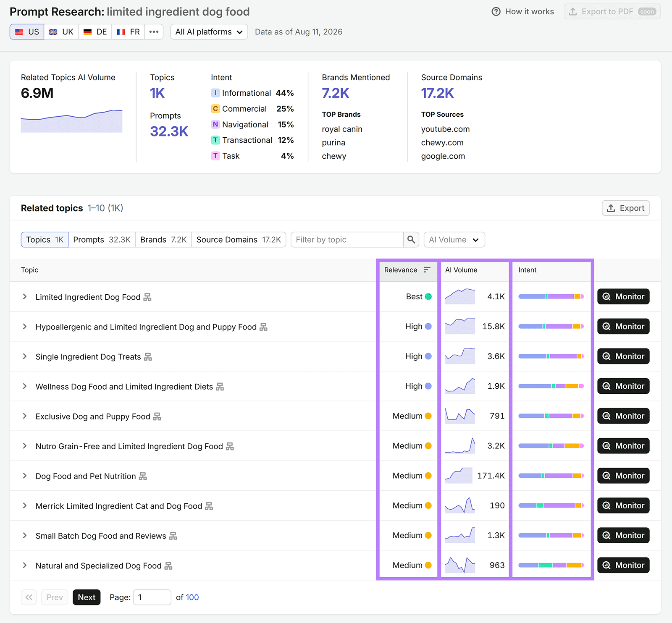This screenshot has width=672, height=623.
Task: Open the How it works help icon
Action: coord(496,12)
